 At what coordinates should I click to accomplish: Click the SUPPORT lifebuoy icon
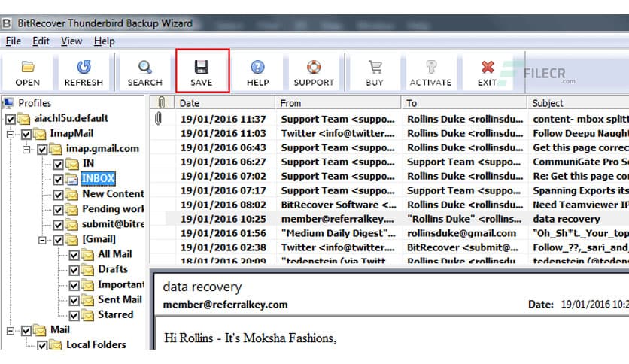[314, 67]
